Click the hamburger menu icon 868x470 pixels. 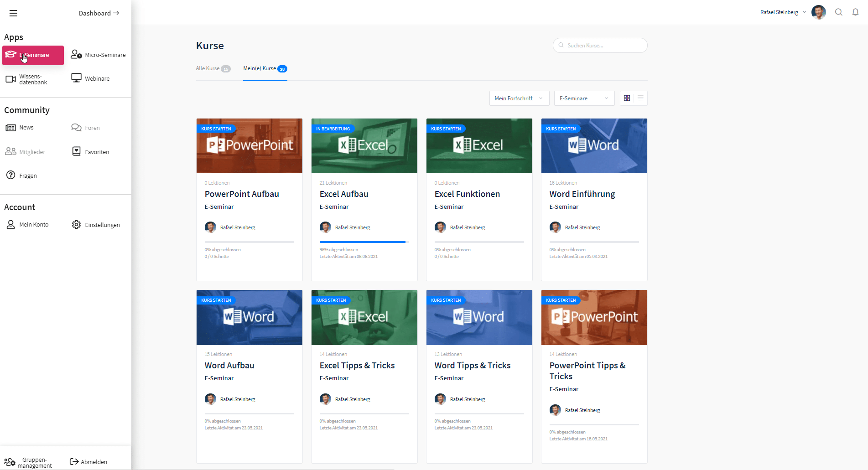[x=13, y=13]
